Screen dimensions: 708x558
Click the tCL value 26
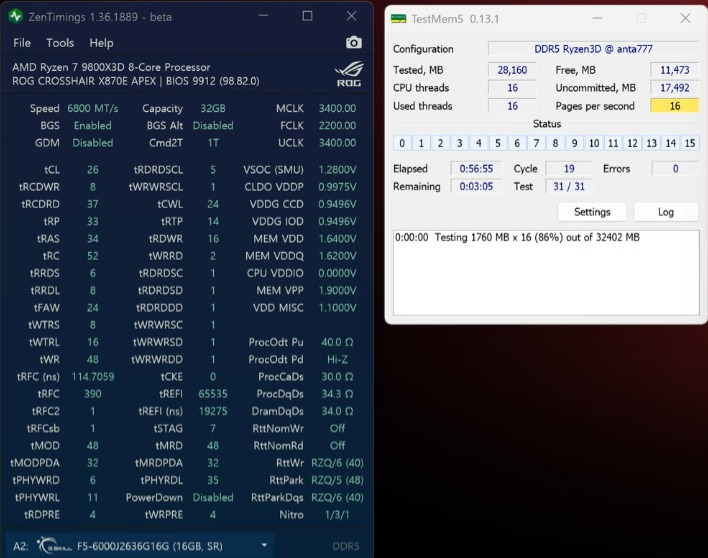93,170
